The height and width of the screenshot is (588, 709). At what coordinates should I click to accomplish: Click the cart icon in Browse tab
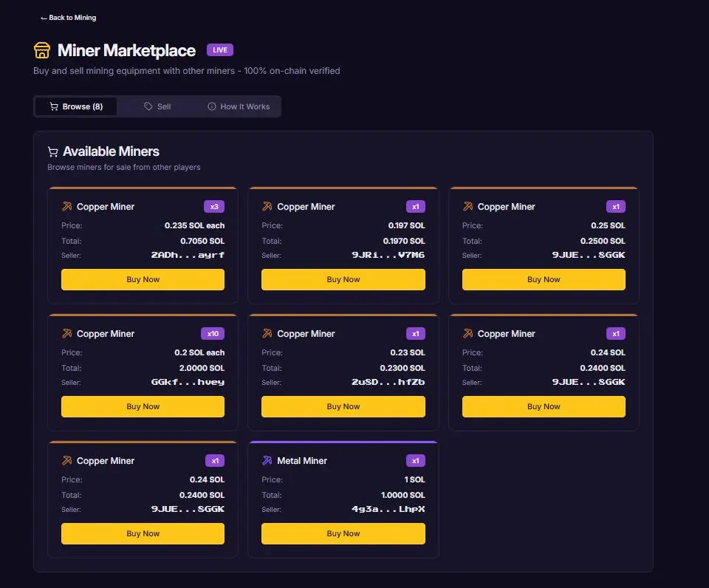click(x=54, y=106)
